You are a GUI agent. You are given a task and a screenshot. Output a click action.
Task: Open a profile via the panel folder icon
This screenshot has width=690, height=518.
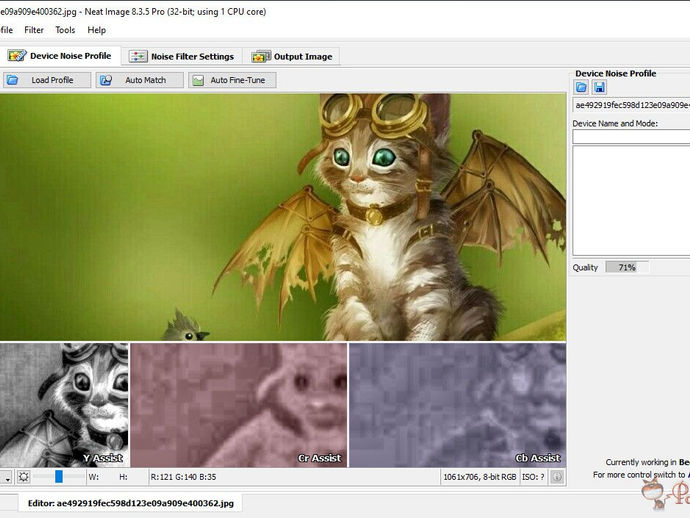point(581,87)
